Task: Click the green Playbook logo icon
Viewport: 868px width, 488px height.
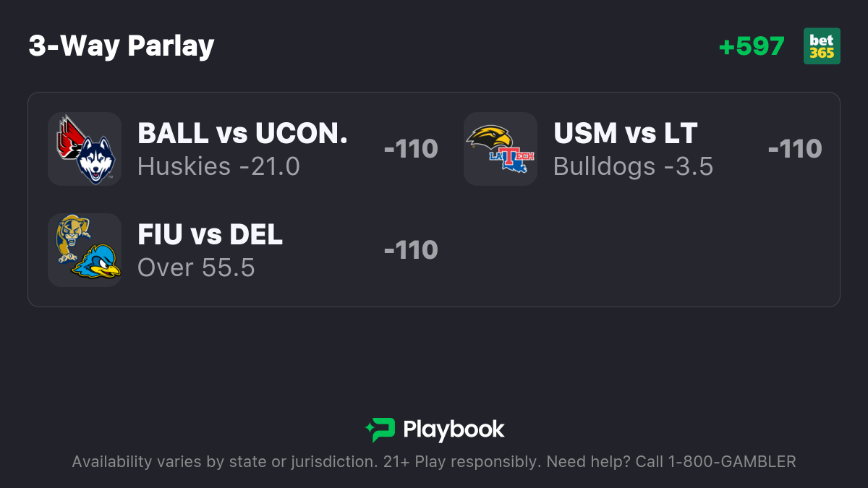Action: coord(380,429)
